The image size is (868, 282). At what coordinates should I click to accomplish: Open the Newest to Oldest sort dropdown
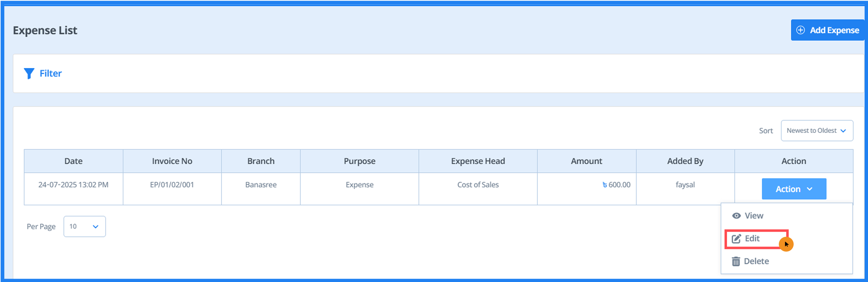tap(817, 131)
